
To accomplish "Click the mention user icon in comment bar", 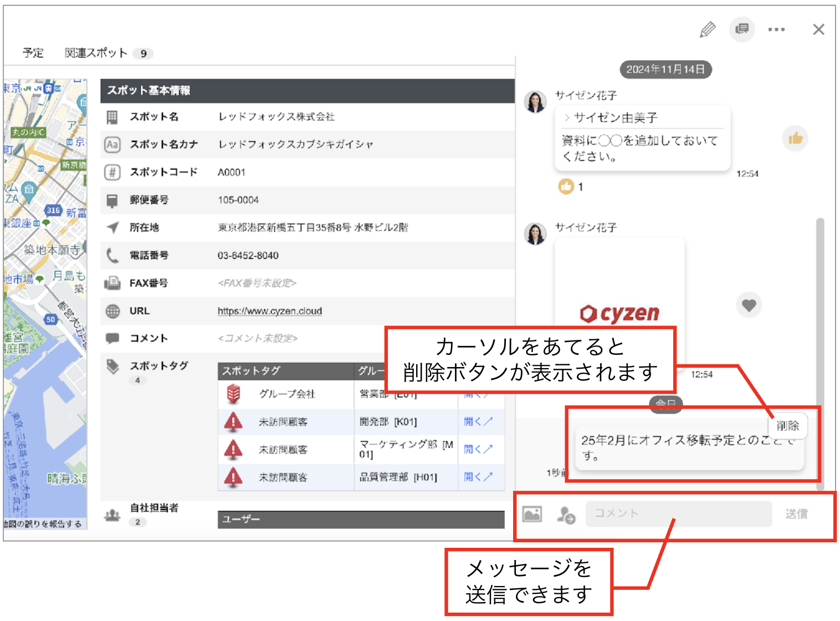I will [x=566, y=515].
